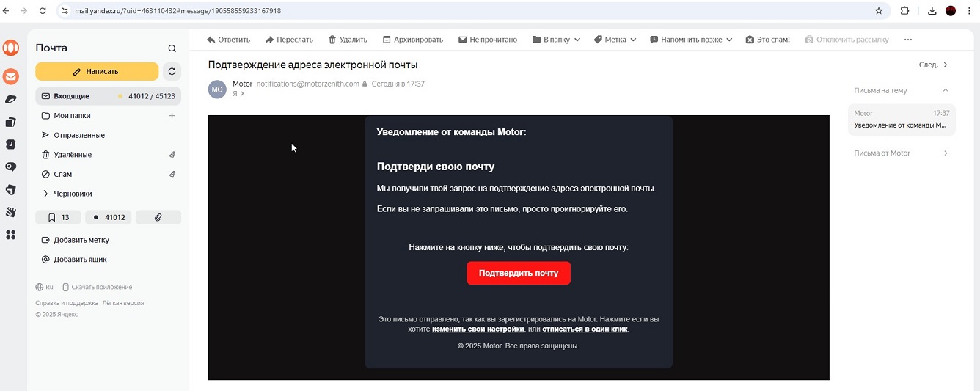Open Yandex 360 logo in sidebar
The image size is (980, 391).
tap(11, 48)
